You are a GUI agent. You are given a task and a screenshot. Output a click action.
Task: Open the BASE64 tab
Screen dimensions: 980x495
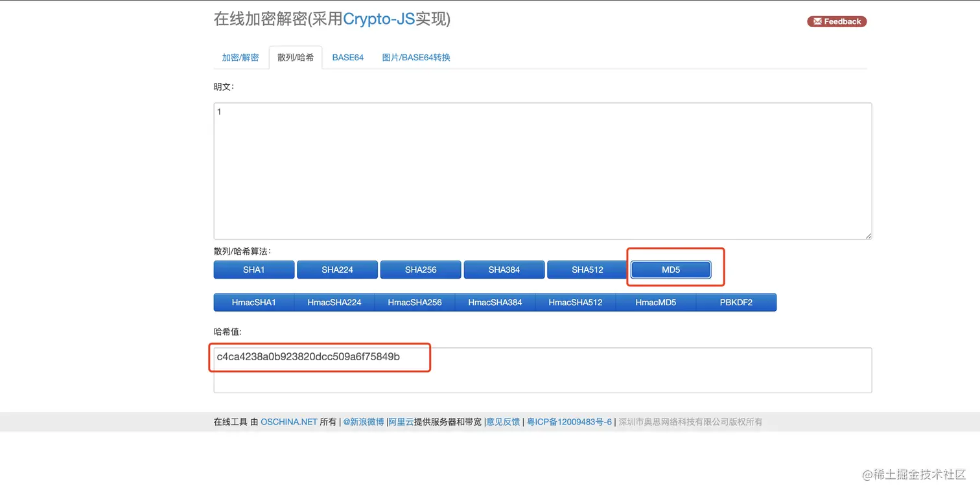tap(348, 57)
